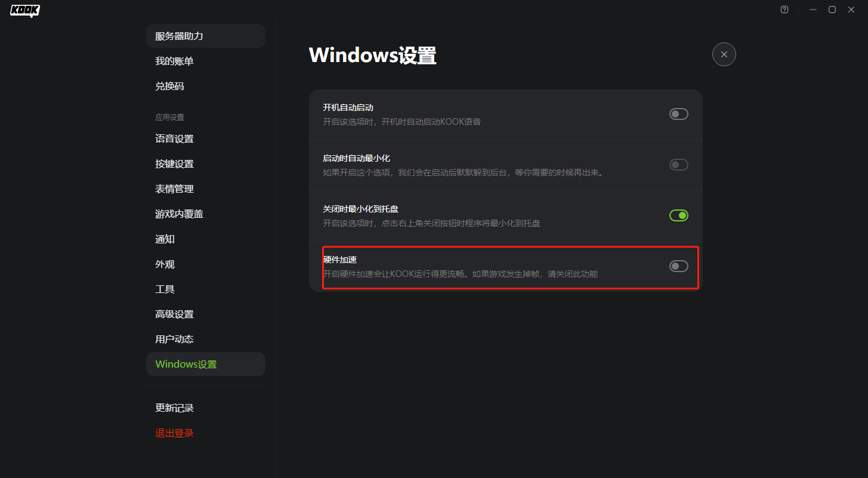
Task: Open 语音设置 voice settings
Action: tap(174, 138)
